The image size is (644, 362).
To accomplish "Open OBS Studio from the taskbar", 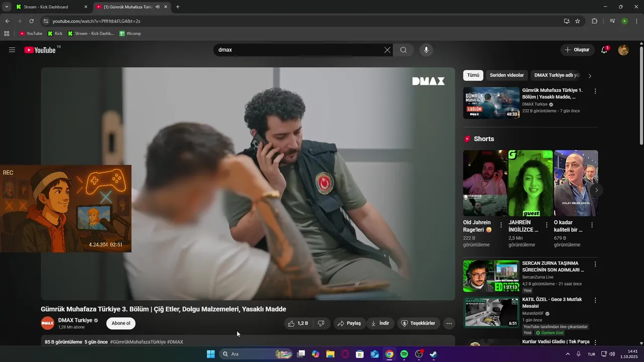I will [x=419, y=354].
